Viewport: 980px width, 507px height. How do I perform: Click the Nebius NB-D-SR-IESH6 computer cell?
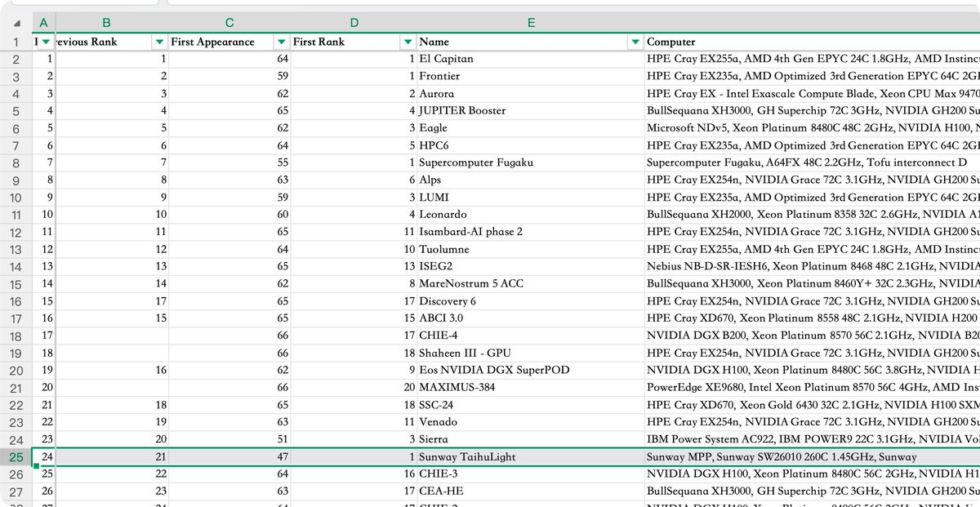tap(812, 266)
